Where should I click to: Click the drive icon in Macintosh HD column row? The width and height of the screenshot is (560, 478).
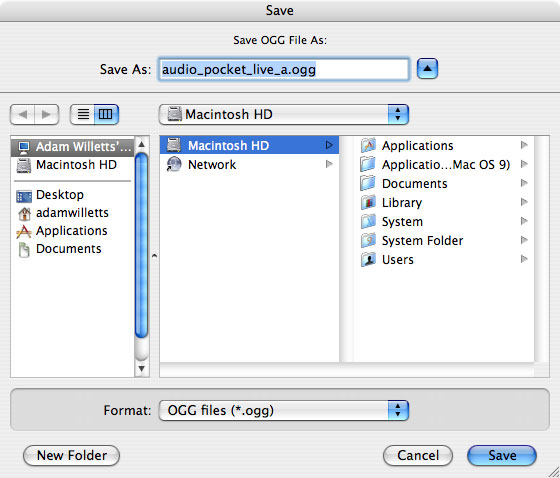click(x=174, y=145)
